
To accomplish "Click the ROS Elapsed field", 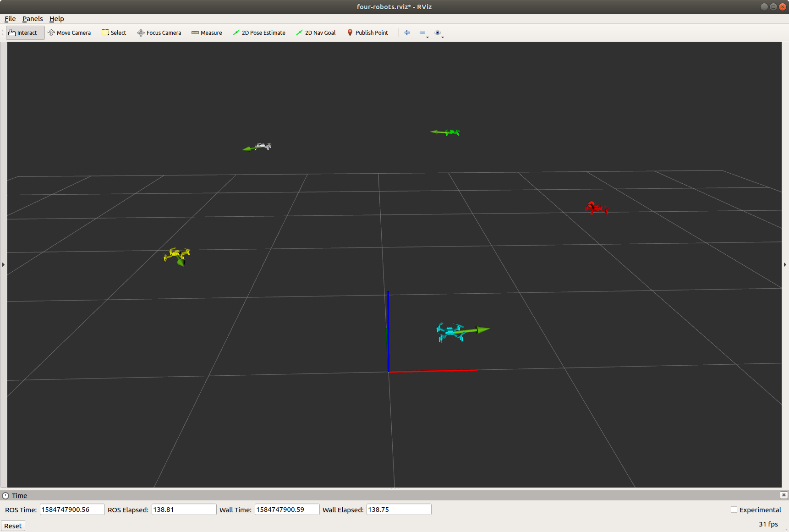I will pos(184,510).
